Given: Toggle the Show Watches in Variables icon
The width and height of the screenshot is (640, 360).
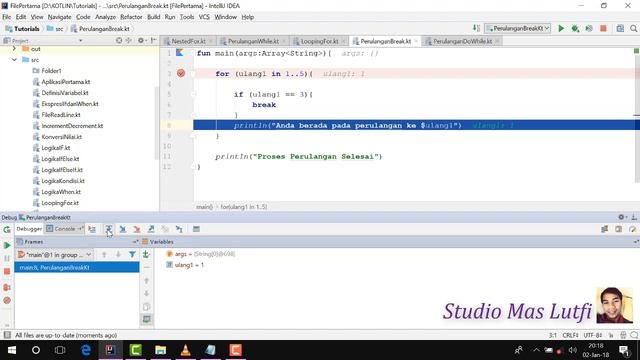Looking at the screenshot, I should click(147, 319).
